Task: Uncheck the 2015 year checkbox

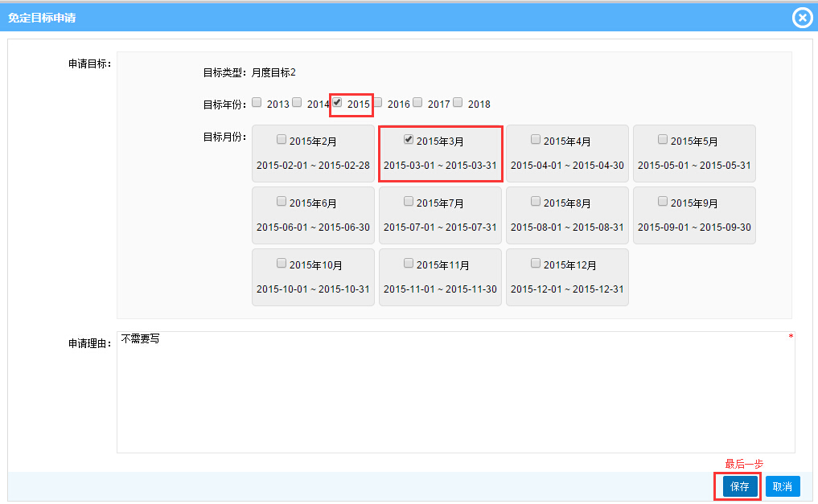Action: point(338,102)
